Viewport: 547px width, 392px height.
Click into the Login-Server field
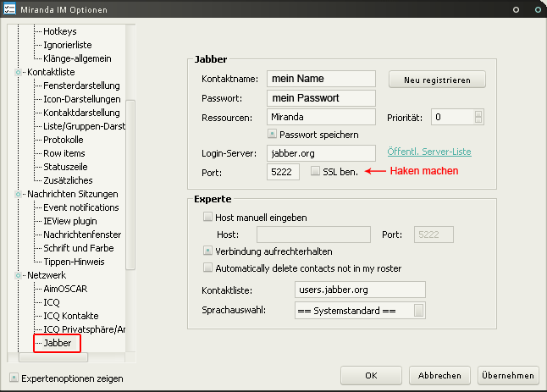[x=320, y=153]
